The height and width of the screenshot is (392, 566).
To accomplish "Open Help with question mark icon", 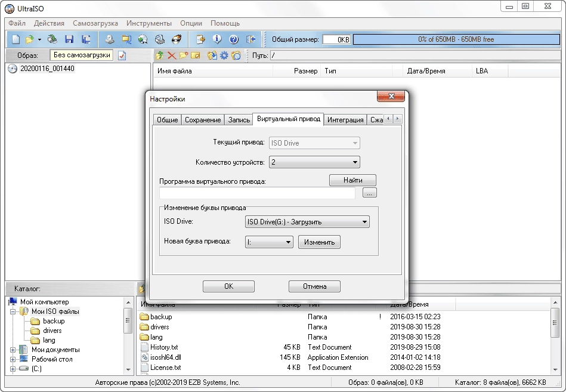I will 234,39.
